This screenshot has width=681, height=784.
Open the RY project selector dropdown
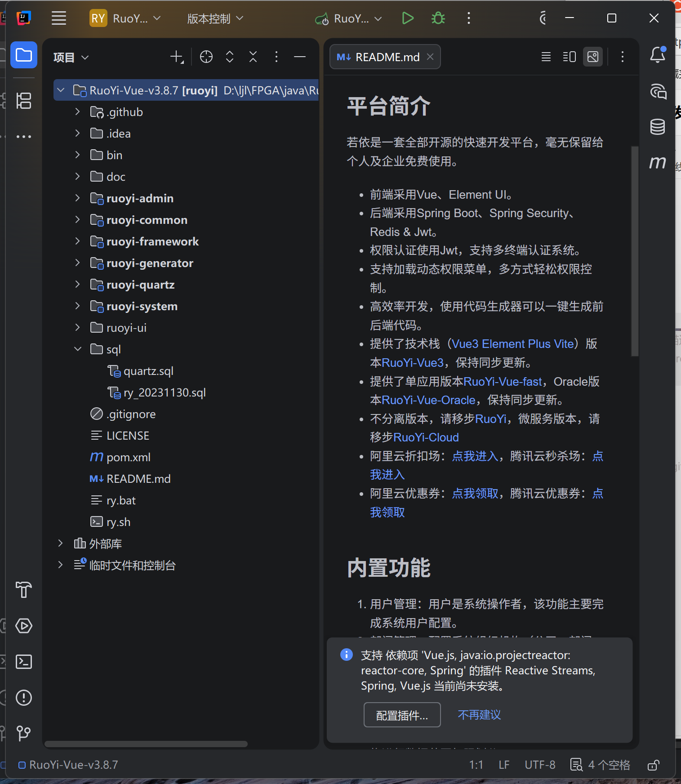125,18
